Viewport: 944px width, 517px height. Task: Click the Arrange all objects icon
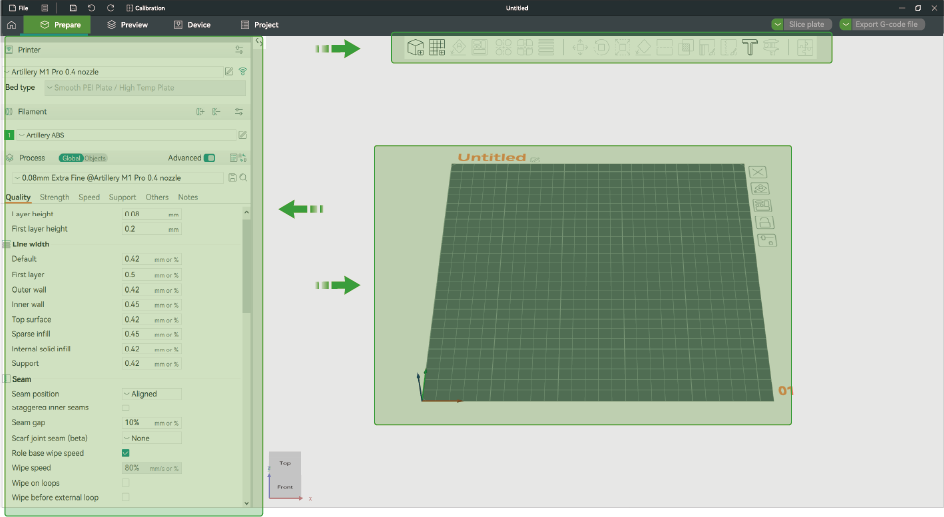[x=480, y=48]
